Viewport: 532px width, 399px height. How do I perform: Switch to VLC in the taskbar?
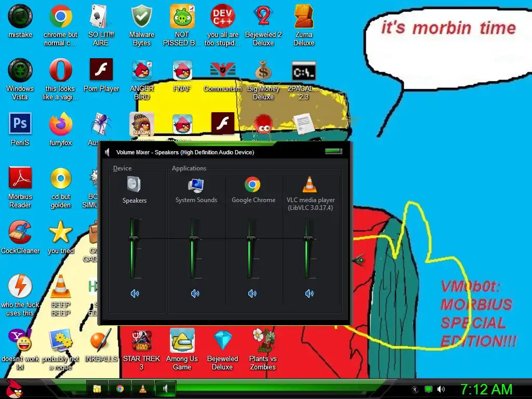point(143,389)
